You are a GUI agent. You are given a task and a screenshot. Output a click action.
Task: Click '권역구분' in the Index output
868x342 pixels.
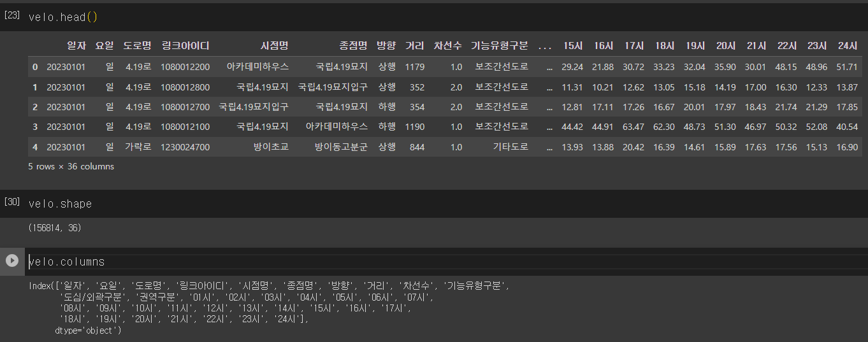point(158,297)
